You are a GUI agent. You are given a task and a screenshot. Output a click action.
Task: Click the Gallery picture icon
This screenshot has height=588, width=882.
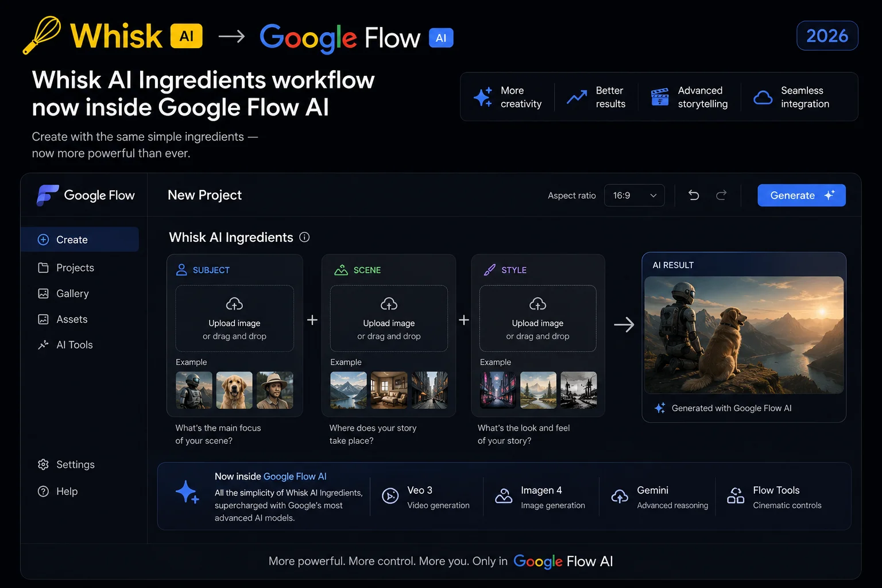pos(43,293)
